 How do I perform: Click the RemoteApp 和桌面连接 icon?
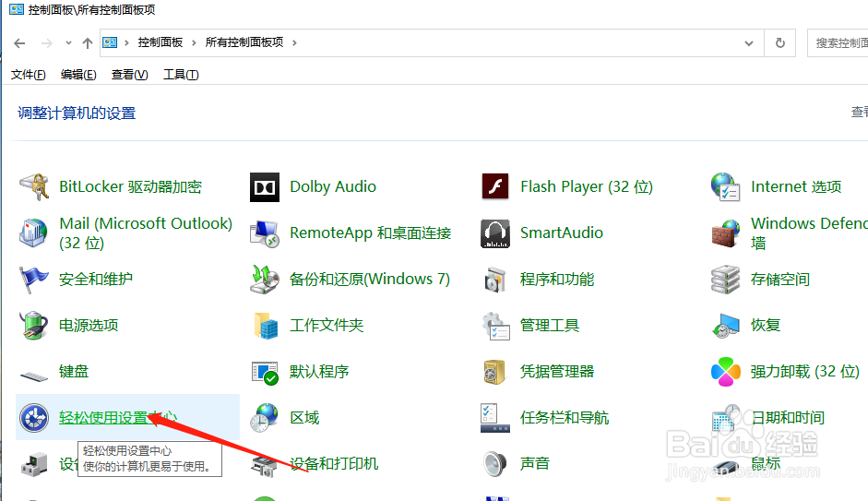265,233
